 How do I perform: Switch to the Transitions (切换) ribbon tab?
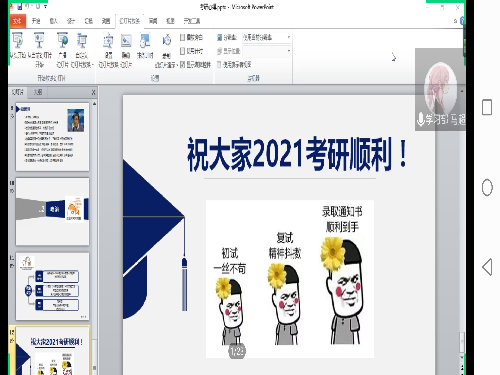[88, 21]
